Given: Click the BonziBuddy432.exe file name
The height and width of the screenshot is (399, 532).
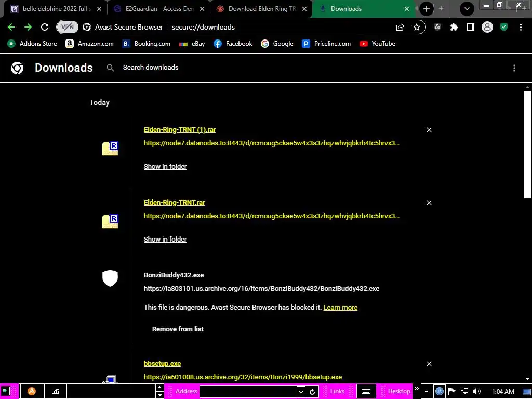Looking at the screenshot, I should point(174,275).
